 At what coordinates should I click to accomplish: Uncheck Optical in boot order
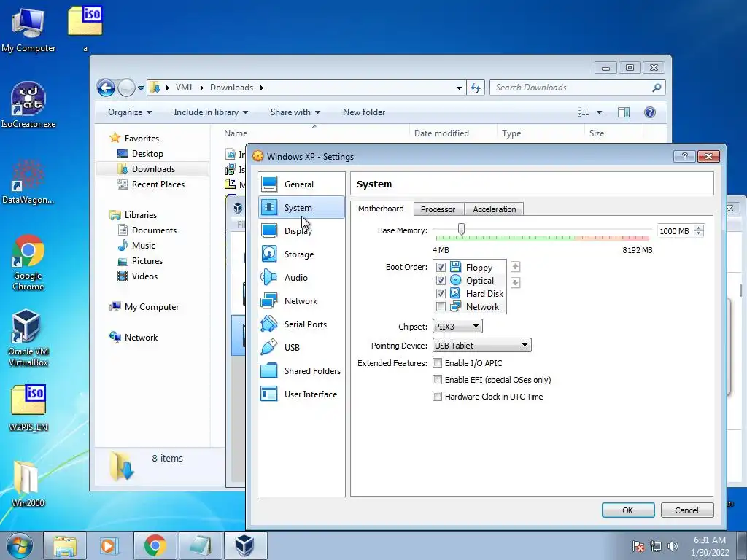441,281
